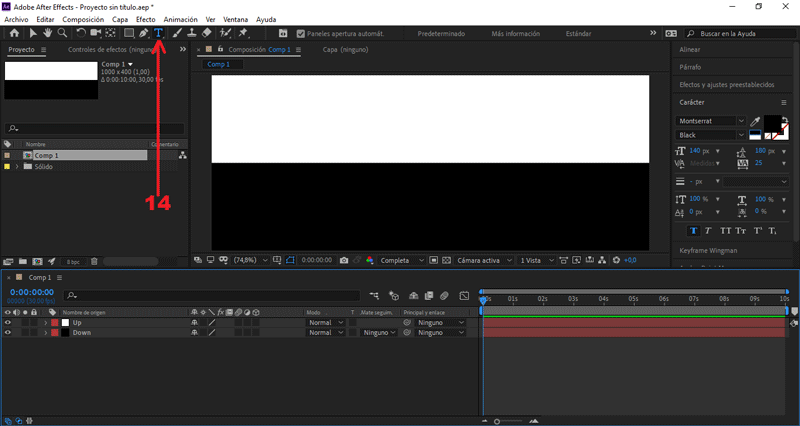The width and height of the screenshot is (800, 426).
Task: Click the Graph Editor icon
Action: tap(464, 295)
